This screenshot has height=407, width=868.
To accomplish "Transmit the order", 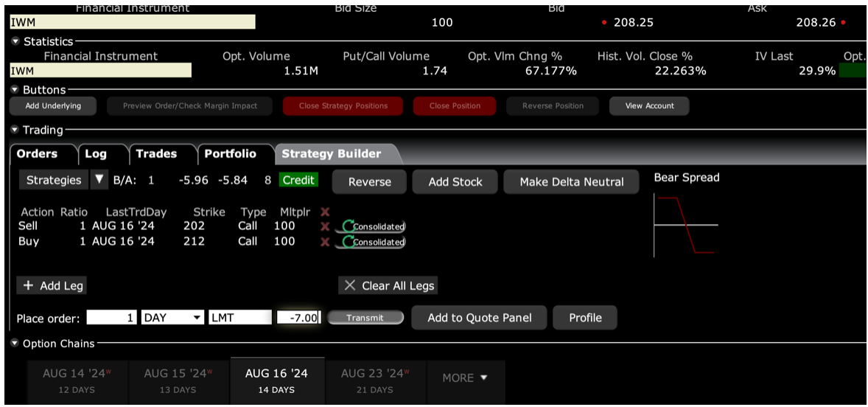I will pyautogui.click(x=365, y=318).
